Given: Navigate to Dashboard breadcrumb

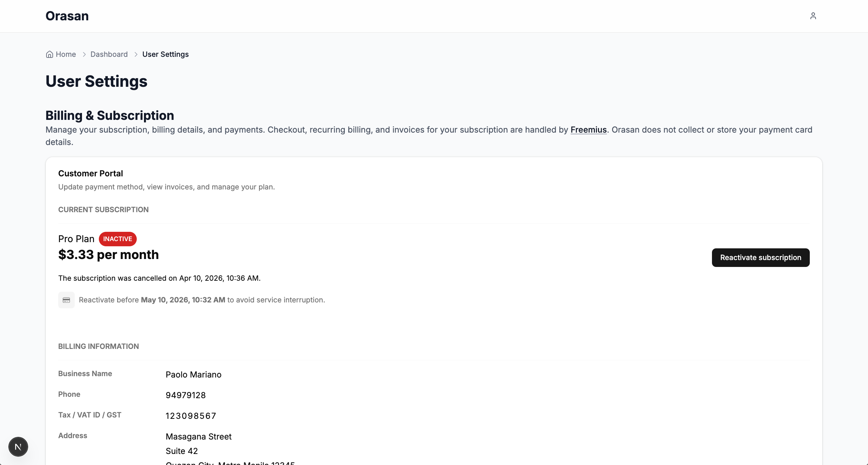Looking at the screenshot, I should pyautogui.click(x=109, y=54).
